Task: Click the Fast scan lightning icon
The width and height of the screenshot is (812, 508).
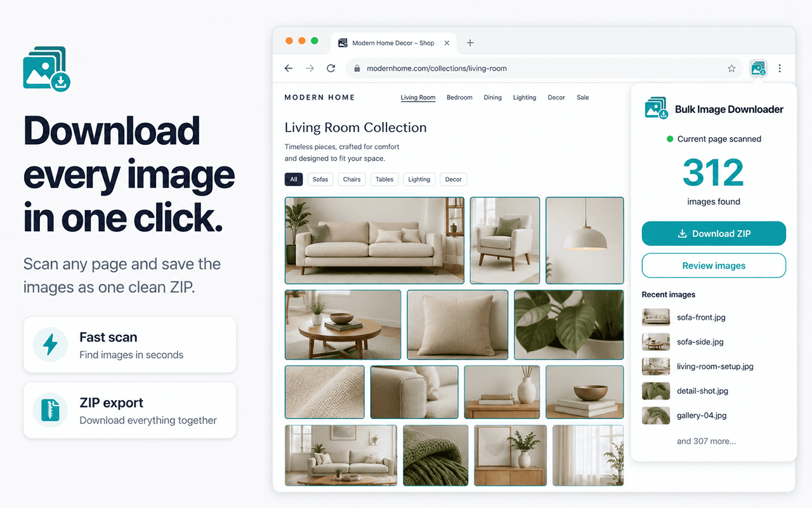Action: pos(50,344)
